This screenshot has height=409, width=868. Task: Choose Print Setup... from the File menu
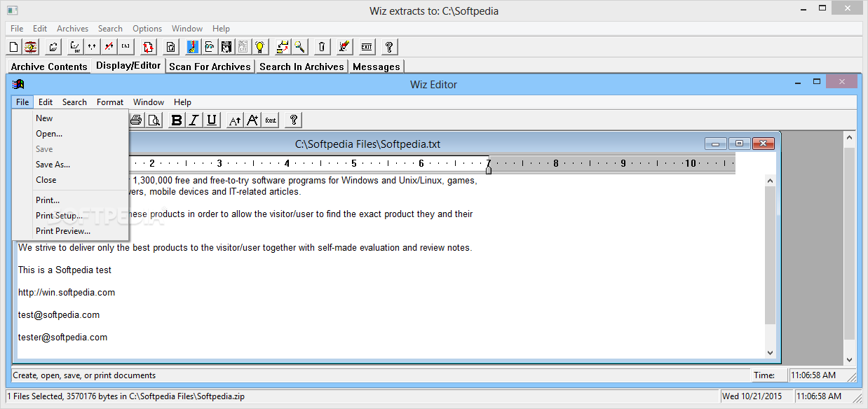click(70, 216)
